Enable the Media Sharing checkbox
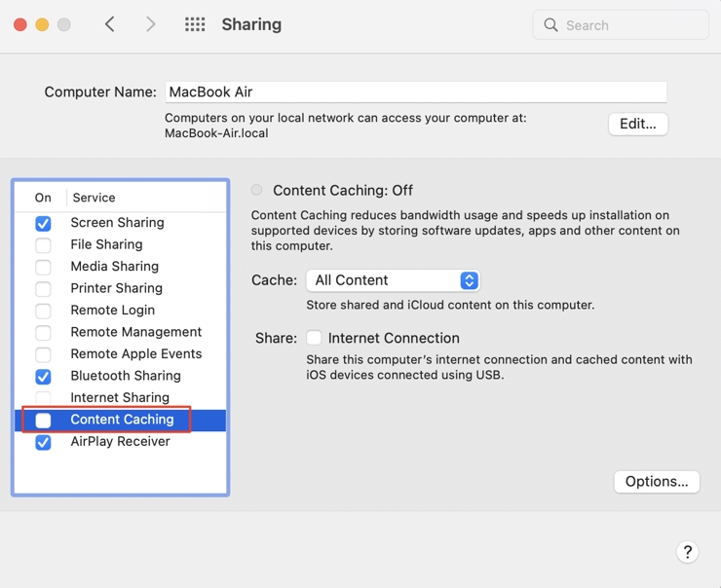The width and height of the screenshot is (721, 588). [x=43, y=267]
